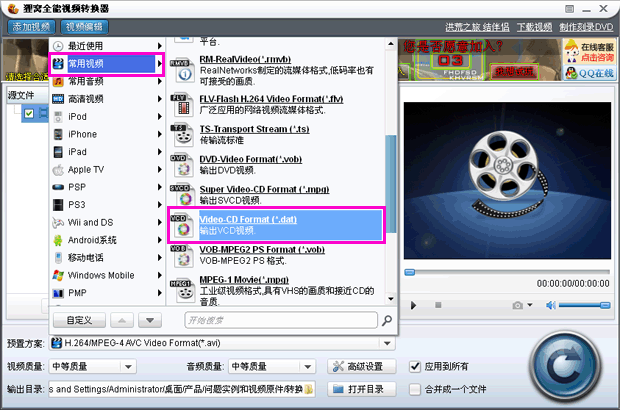The height and width of the screenshot is (410, 620).
Task: Open the snapshot options dropdown arrow
Action: coord(530,305)
